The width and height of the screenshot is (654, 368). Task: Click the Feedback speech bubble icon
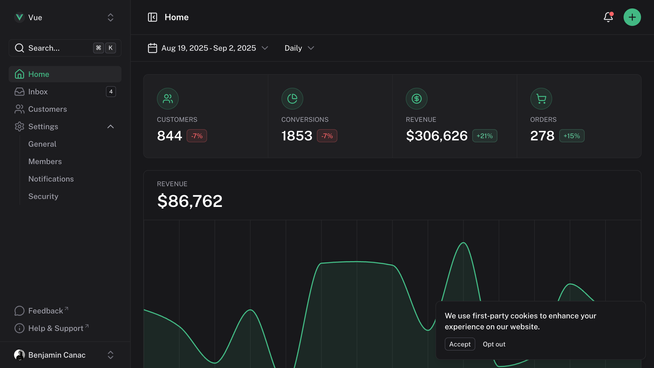[x=19, y=311]
